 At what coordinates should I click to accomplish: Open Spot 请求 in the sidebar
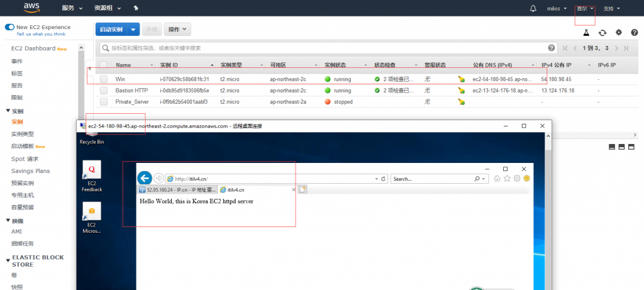click(25, 159)
